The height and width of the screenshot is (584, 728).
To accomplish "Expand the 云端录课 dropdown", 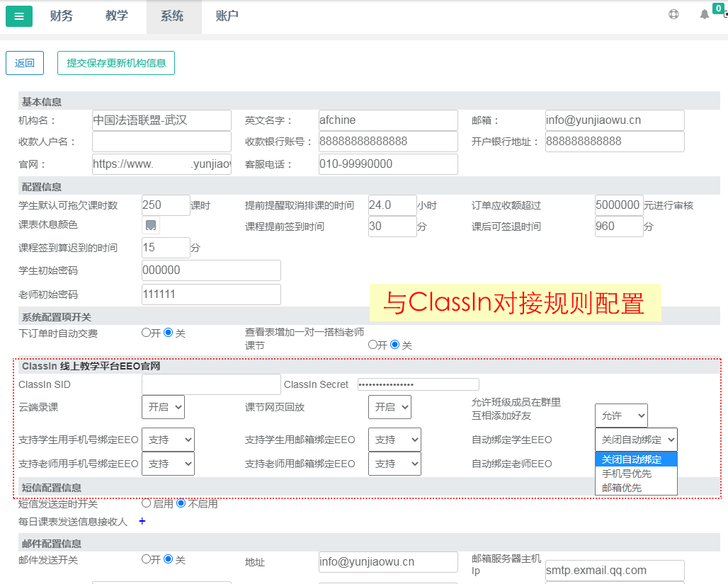I will 164,407.
